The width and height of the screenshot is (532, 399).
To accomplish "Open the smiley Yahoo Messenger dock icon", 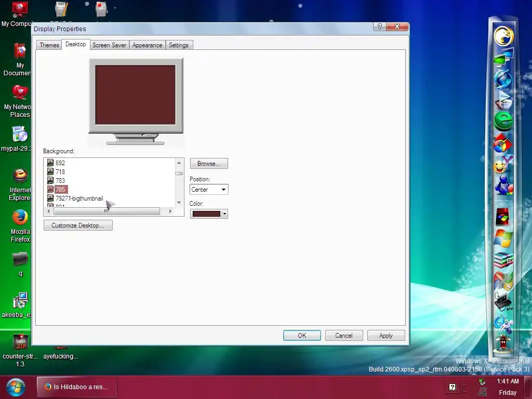I will tap(503, 164).
